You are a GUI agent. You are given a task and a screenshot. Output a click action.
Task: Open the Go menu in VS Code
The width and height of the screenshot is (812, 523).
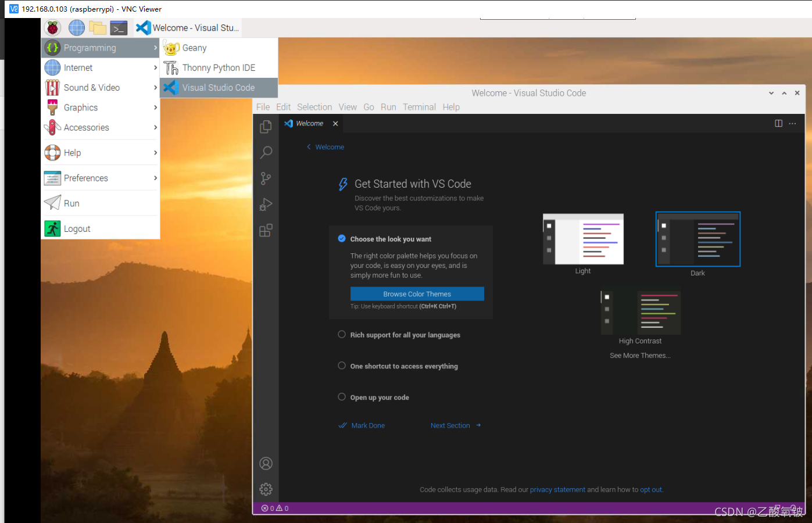pyautogui.click(x=369, y=107)
